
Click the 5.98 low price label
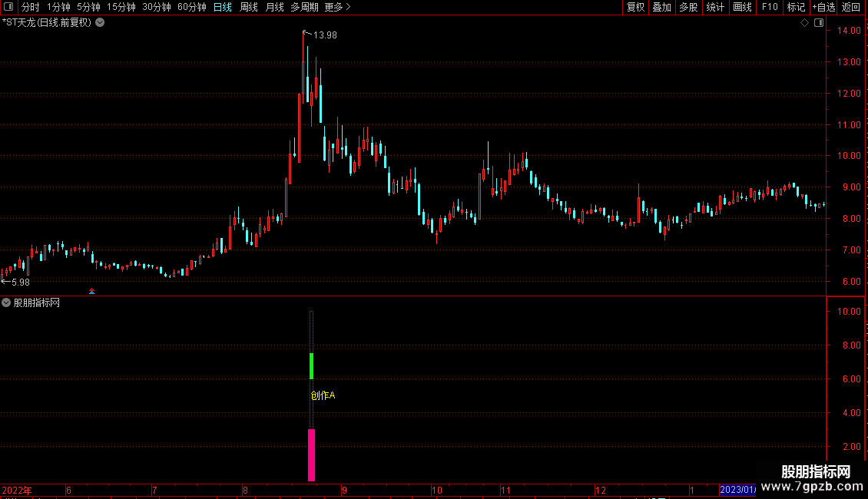click(x=21, y=283)
